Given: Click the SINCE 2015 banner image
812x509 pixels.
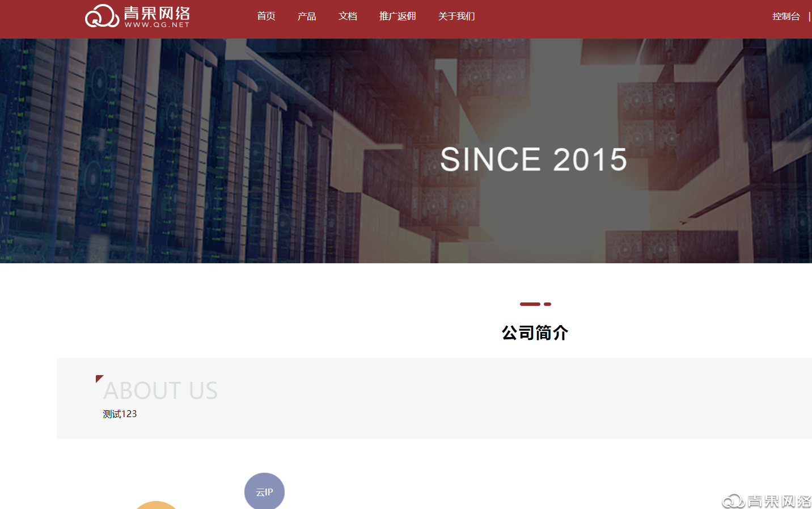Looking at the screenshot, I should click(x=406, y=151).
